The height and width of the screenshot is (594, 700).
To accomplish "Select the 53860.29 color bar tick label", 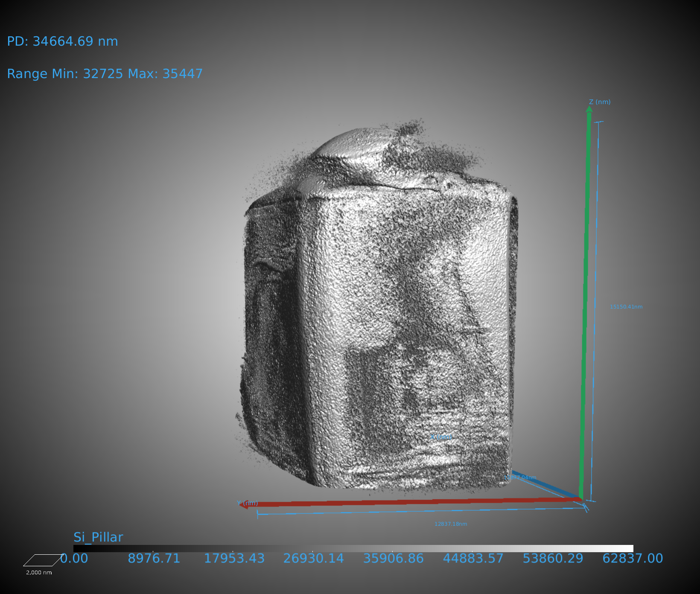I will (553, 559).
